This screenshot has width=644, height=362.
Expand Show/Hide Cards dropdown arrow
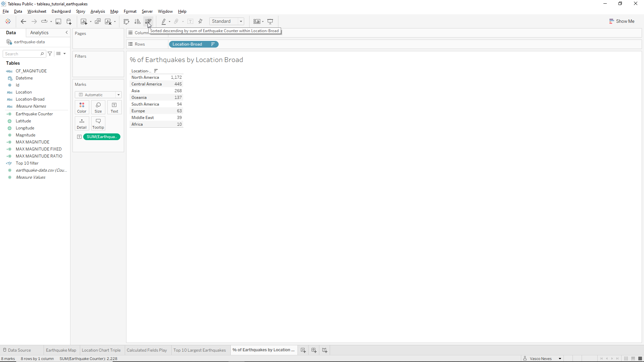(x=263, y=21)
